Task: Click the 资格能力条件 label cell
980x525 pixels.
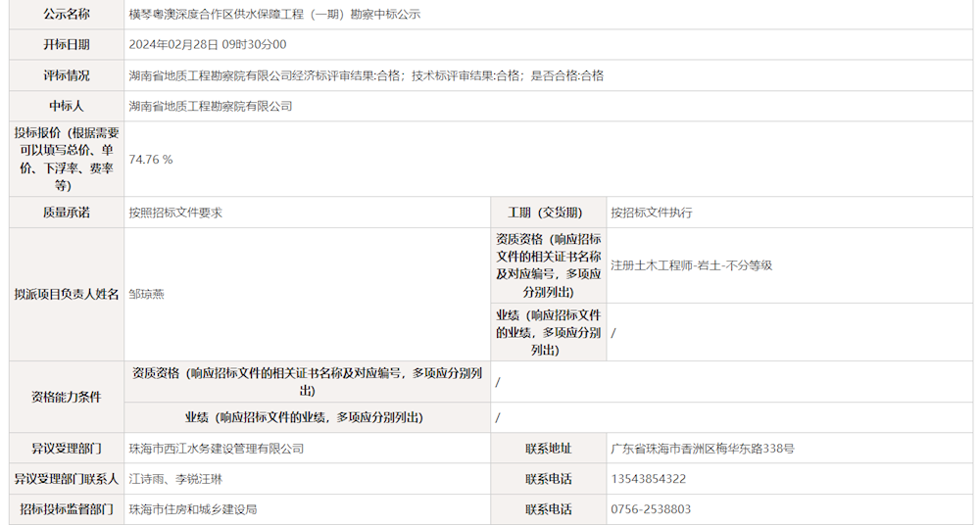Action: (67, 397)
